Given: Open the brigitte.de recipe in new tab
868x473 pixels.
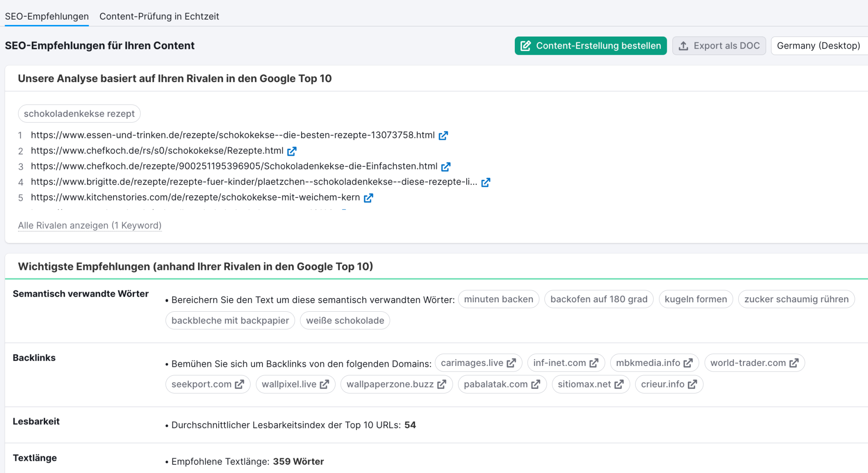Looking at the screenshot, I should point(486,182).
